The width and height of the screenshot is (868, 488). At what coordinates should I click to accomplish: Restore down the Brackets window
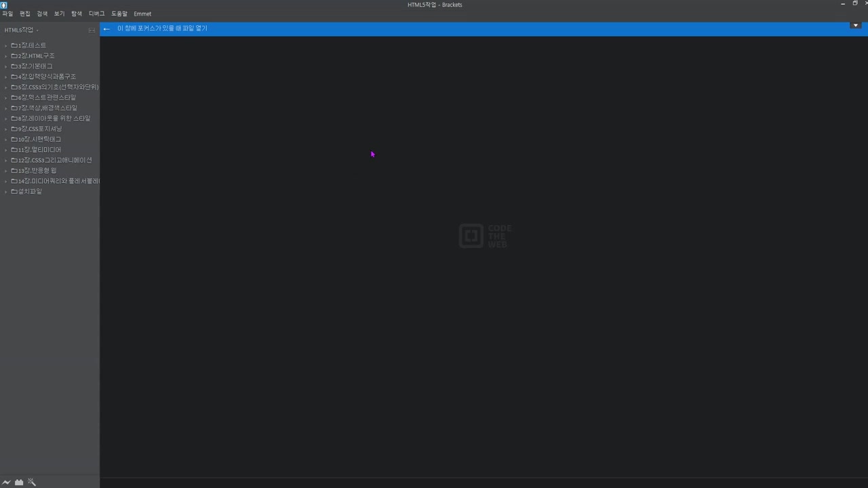point(854,3)
